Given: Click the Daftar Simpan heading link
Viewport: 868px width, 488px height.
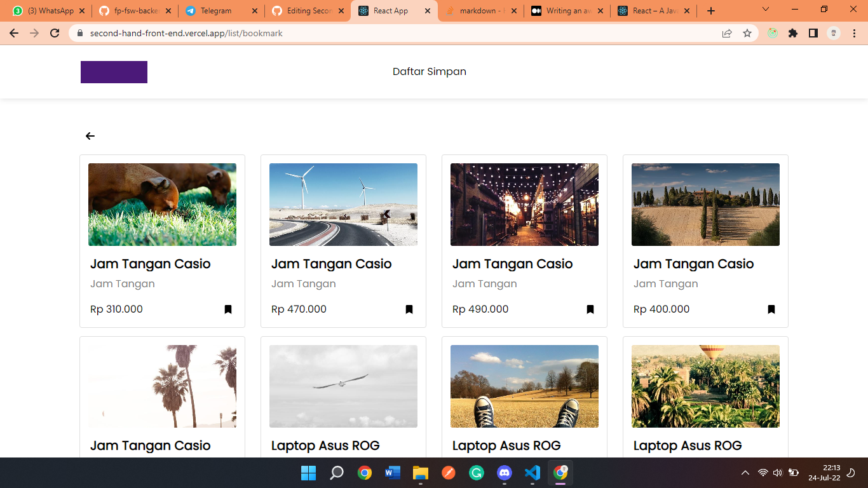Looking at the screenshot, I should click(429, 71).
